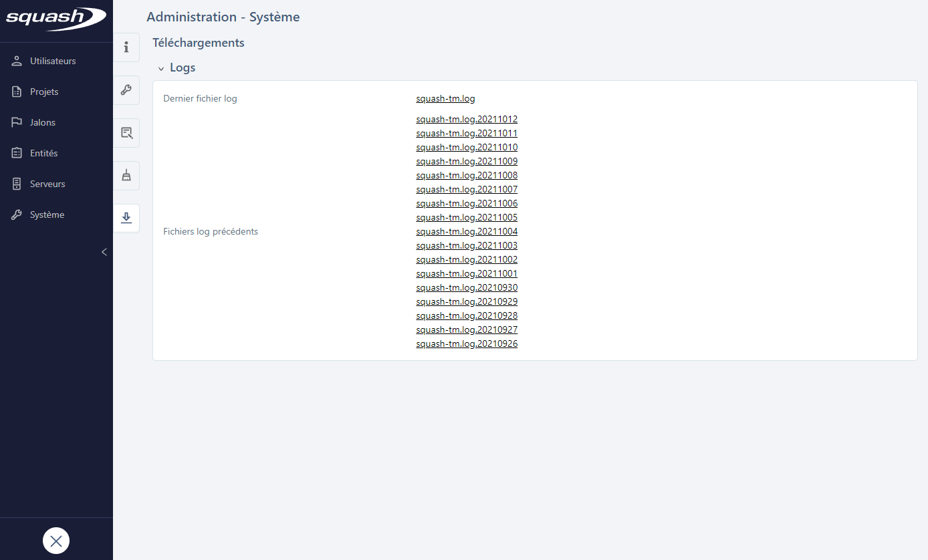
Task: Download squash-tm.log.20210926 log file
Action: pos(467,344)
